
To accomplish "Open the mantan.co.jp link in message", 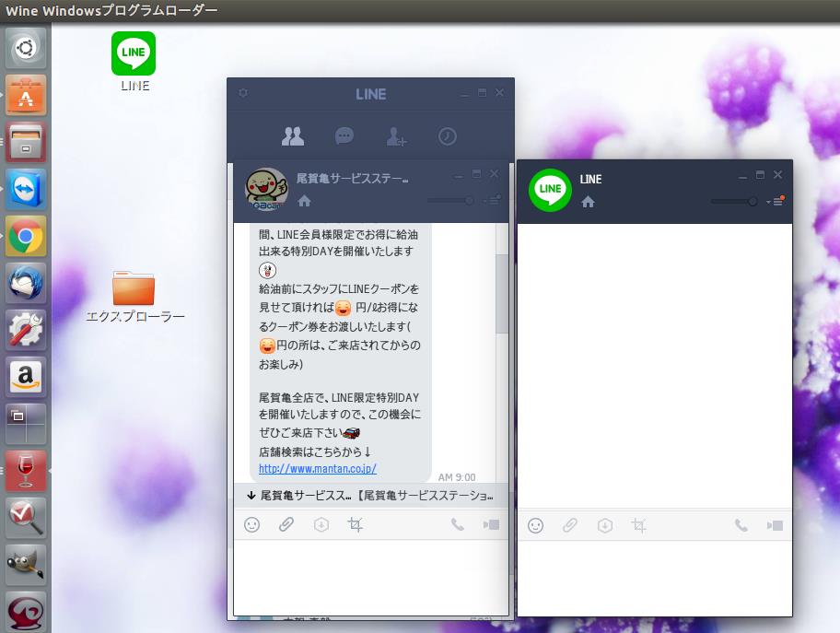I will (318, 468).
